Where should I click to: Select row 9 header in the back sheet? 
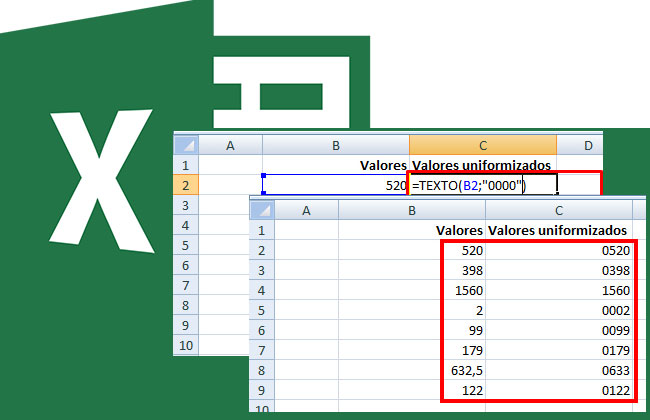[186, 325]
